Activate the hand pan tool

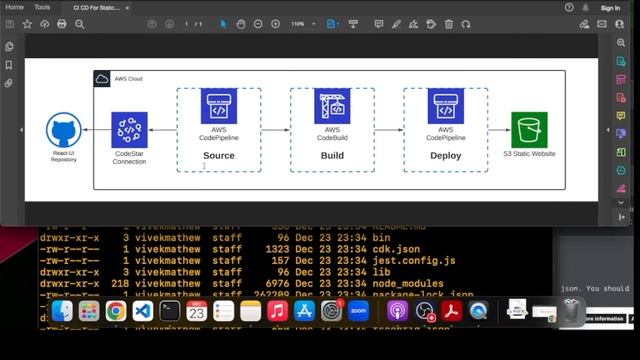(241, 24)
